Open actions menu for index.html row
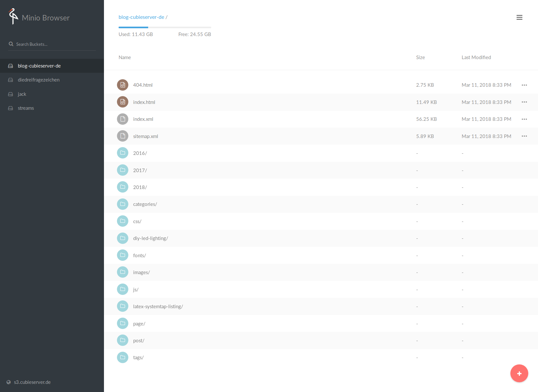 click(x=524, y=102)
